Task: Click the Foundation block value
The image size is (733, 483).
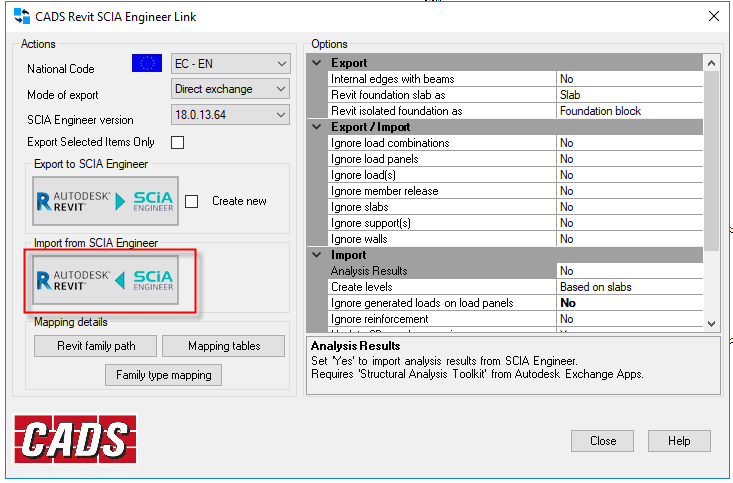Action: click(630, 111)
